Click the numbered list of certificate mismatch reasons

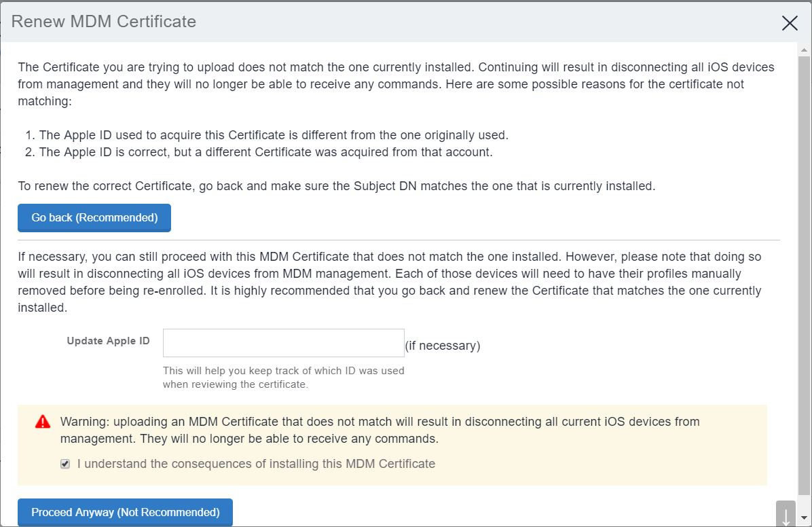click(272, 143)
